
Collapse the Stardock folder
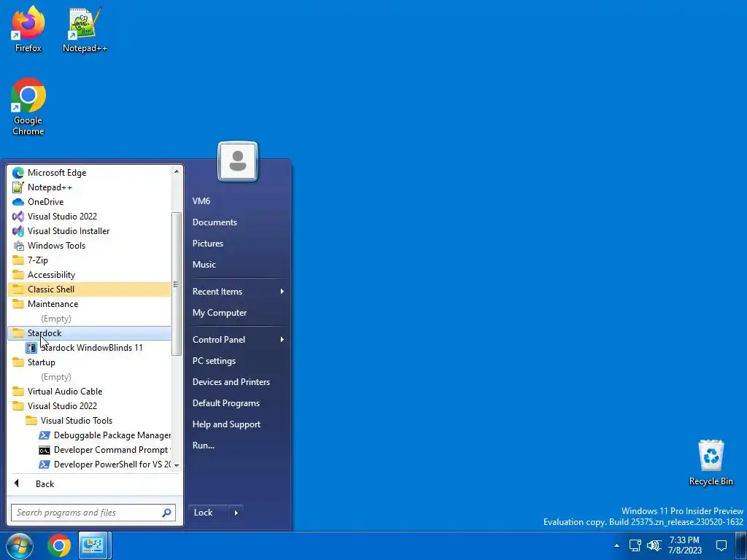tap(89, 333)
